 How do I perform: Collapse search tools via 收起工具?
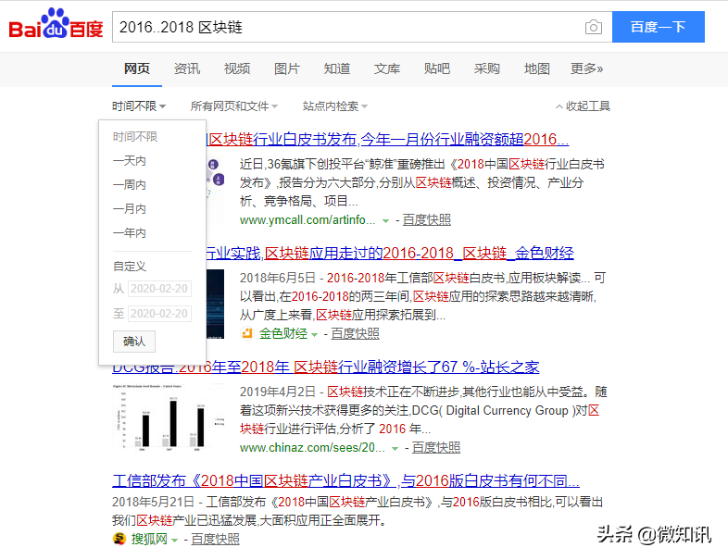coord(584,106)
